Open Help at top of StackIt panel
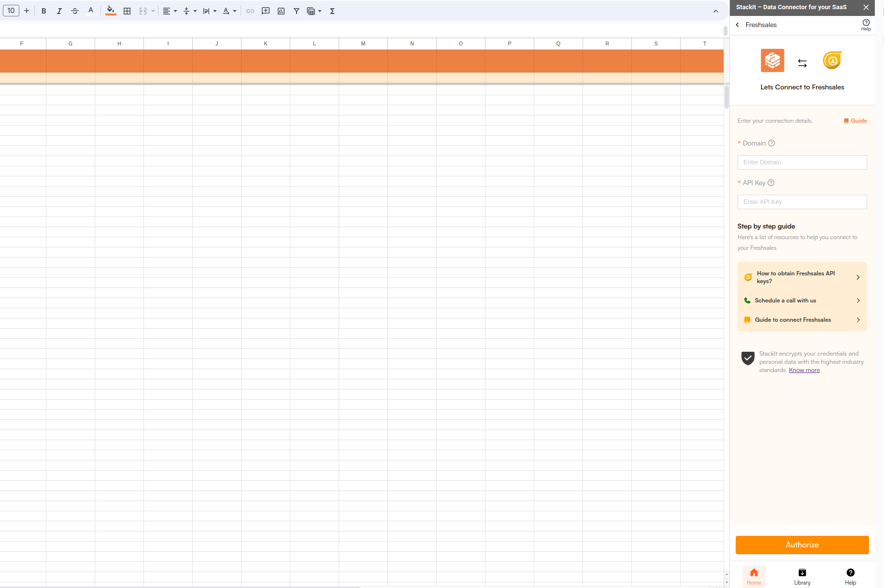This screenshot has height=588, width=884. (x=866, y=25)
